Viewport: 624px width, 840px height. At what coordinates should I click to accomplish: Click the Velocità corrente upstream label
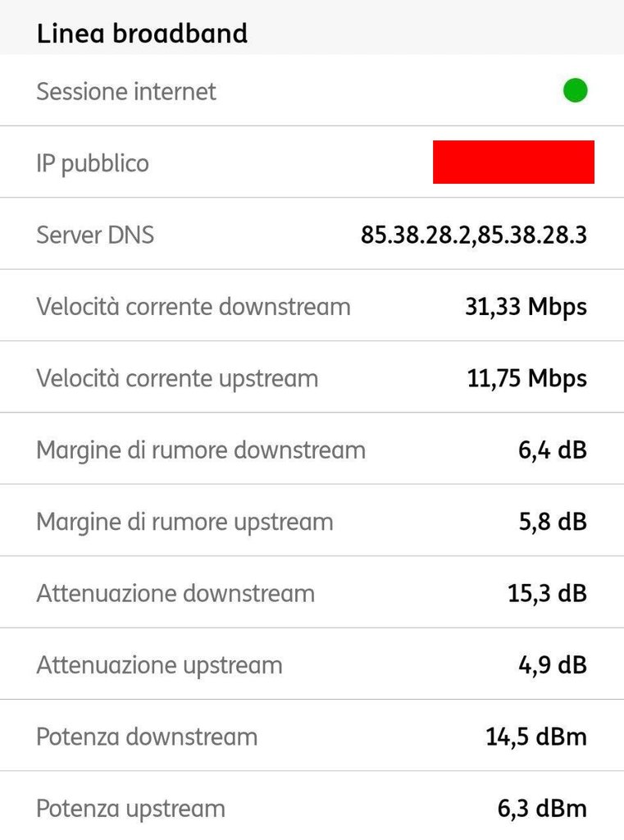tap(177, 379)
